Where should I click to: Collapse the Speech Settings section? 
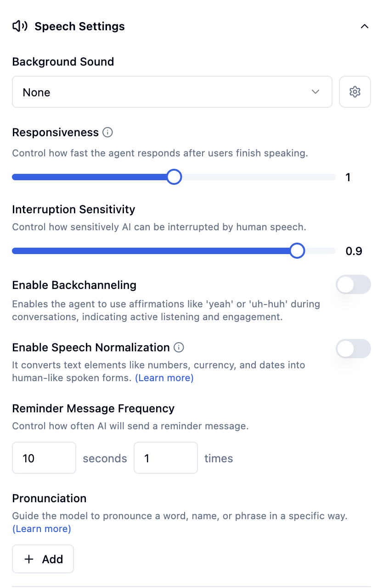364,26
